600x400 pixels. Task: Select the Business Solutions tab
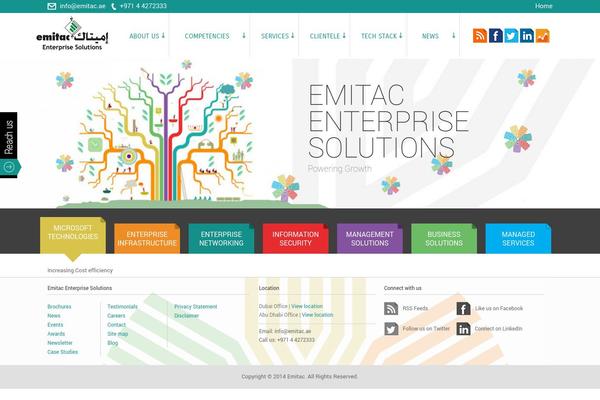point(444,238)
